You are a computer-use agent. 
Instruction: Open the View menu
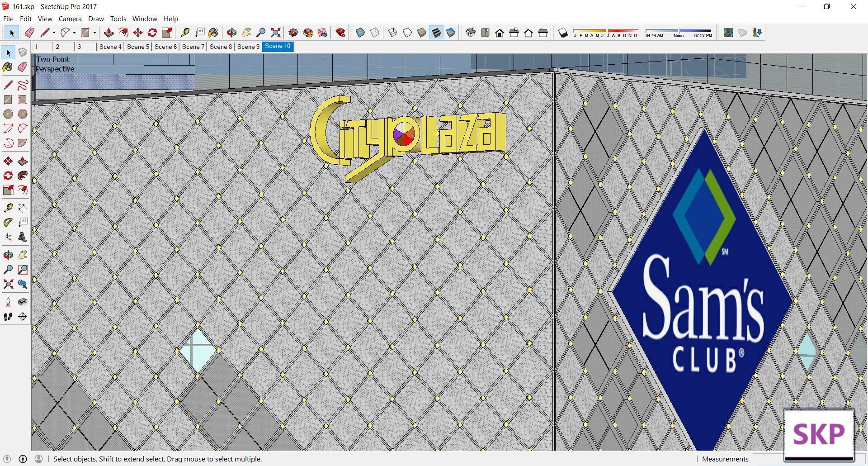tap(45, 19)
